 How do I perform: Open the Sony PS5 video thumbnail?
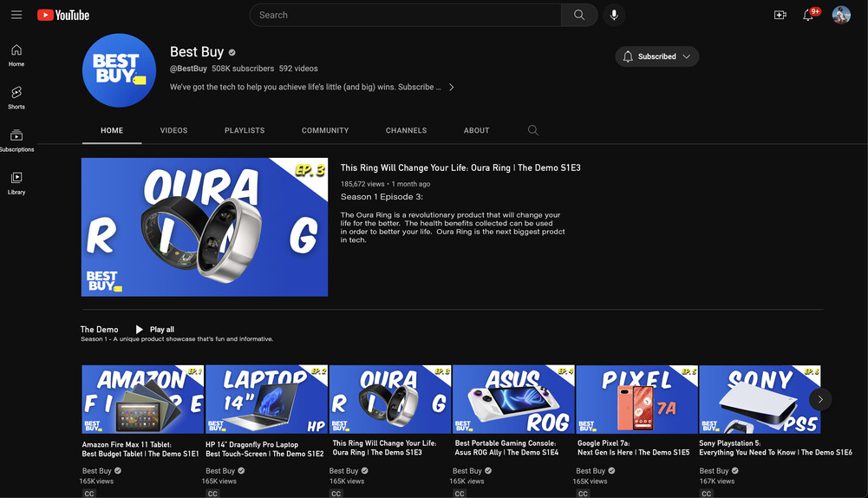pyautogui.click(x=759, y=399)
